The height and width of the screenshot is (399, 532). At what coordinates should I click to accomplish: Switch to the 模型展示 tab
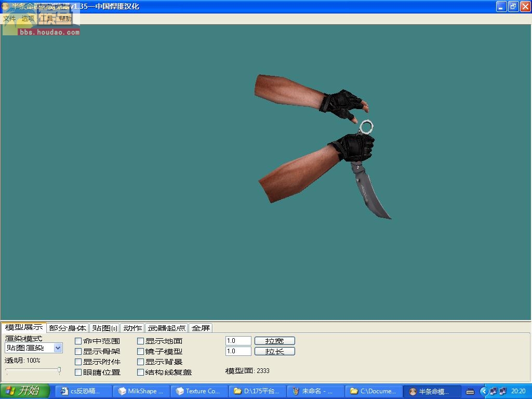(24, 327)
